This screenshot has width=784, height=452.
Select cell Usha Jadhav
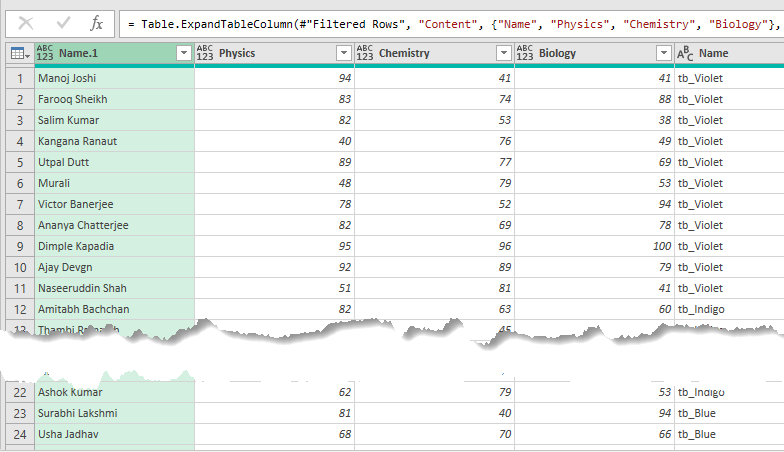point(114,434)
